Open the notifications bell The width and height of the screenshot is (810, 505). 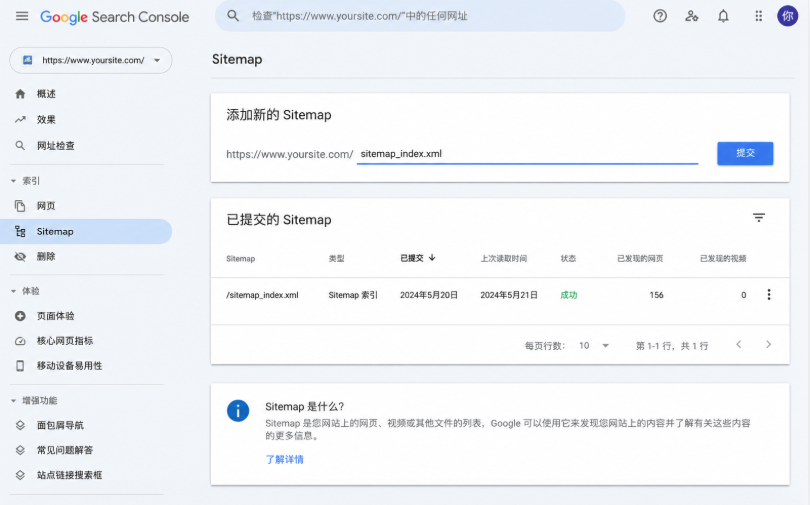click(723, 16)
